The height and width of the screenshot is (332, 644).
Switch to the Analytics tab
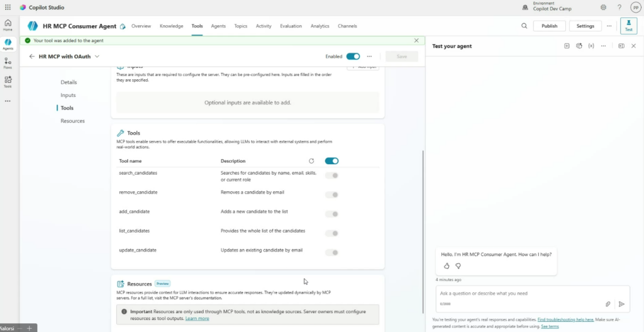tap(320, 26)
